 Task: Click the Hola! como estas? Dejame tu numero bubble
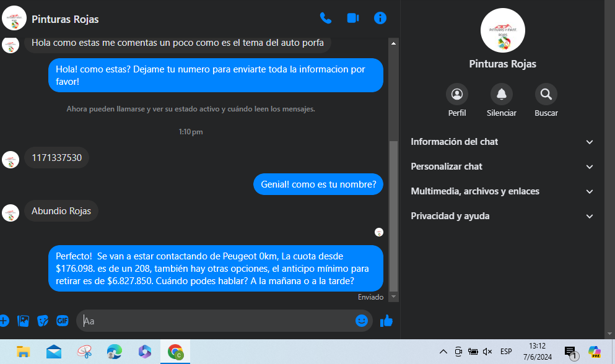pos(216,76)
